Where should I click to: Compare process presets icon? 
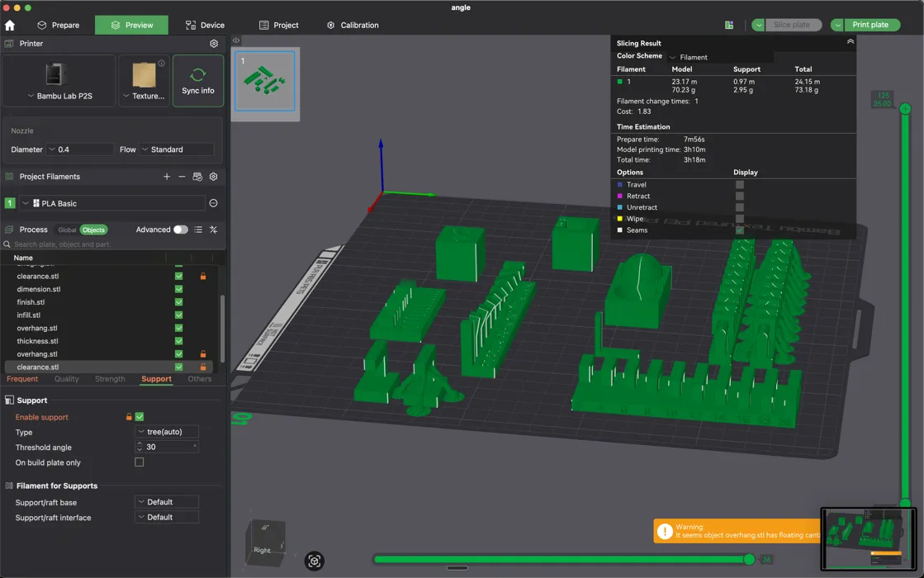pyautogui.click(x=213, y=230)
